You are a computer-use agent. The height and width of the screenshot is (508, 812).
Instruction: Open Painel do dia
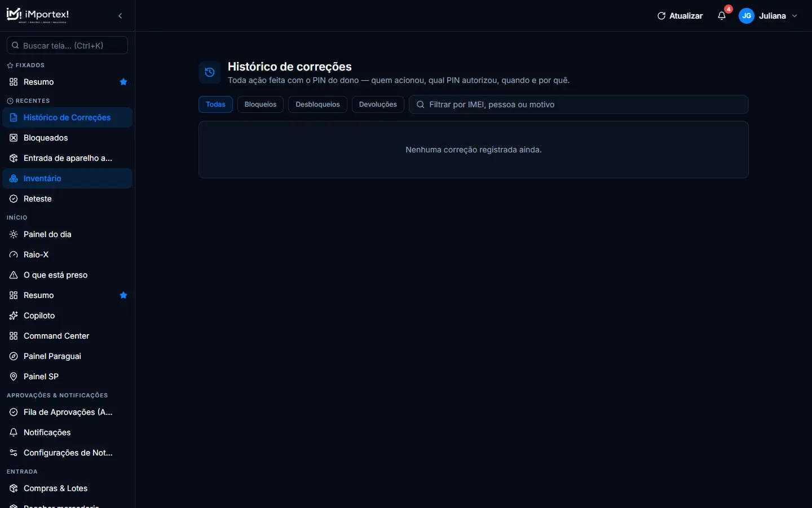67,234
